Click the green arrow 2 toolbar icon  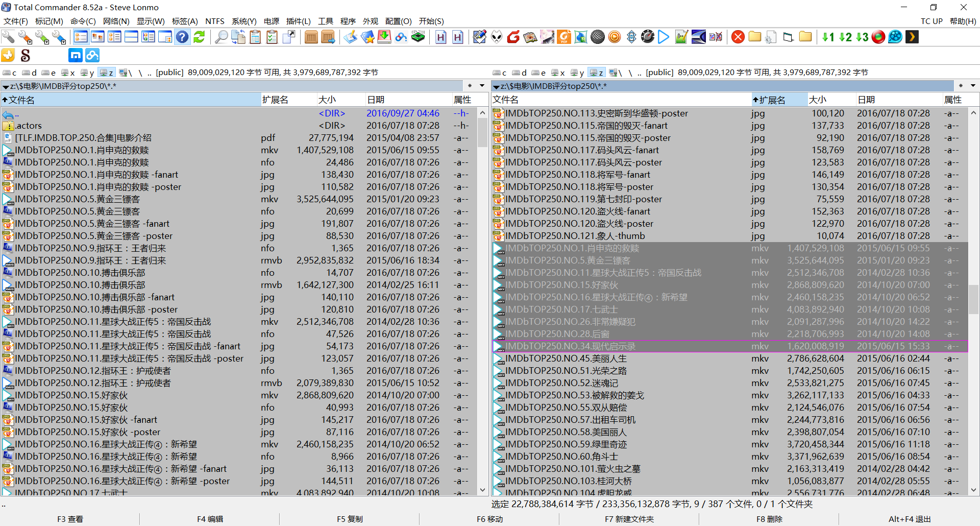click(x=845, y=37)
